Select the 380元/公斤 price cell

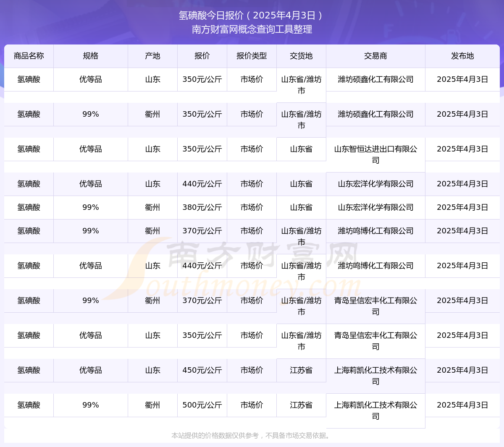point(202,207)
